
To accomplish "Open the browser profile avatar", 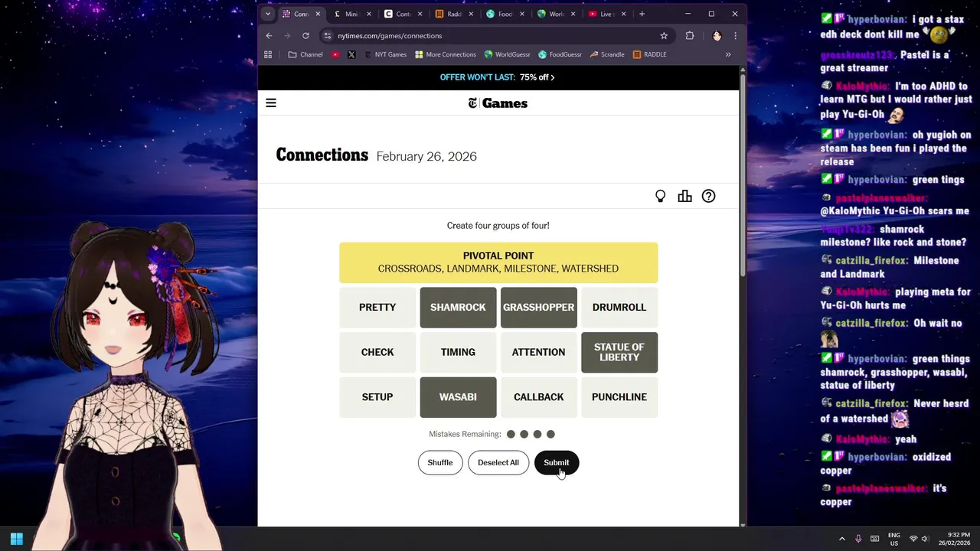I will [717, 35].
